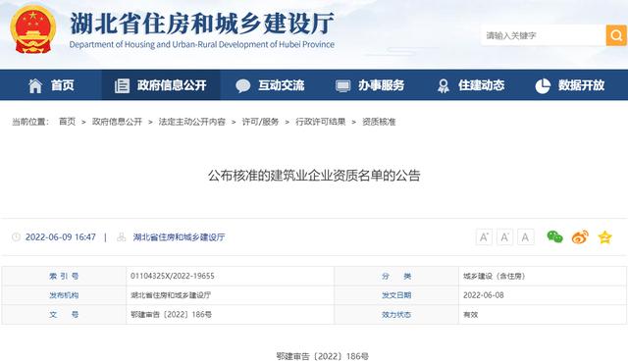The image size is (628, 364).
Task: Open 办事服务 navigation tab
Action: click(369, 85)
